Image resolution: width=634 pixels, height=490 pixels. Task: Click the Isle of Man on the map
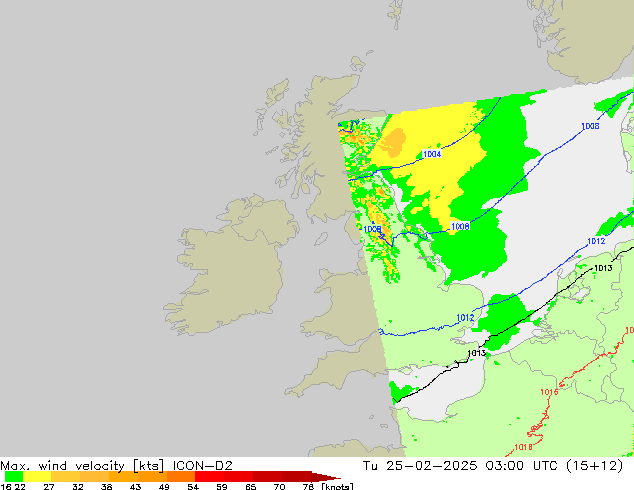321,239
